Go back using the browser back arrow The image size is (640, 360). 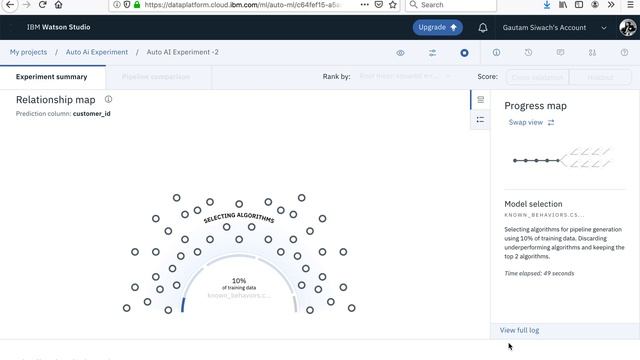point(10,4)
